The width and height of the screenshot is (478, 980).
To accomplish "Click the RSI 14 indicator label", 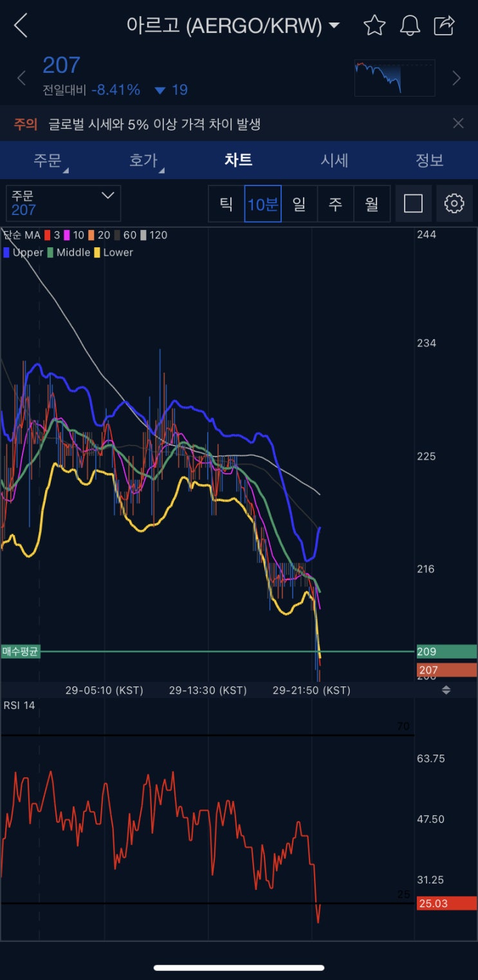I will (19, 706).
